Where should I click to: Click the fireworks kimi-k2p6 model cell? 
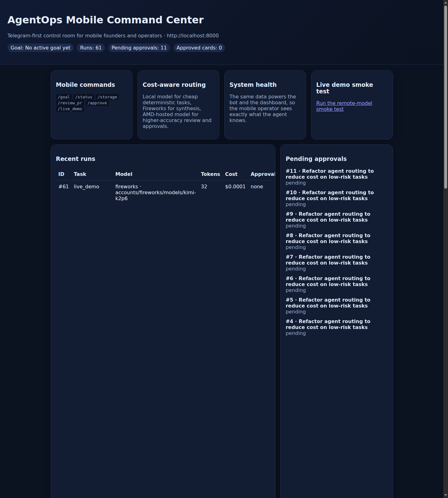point(156,193)
